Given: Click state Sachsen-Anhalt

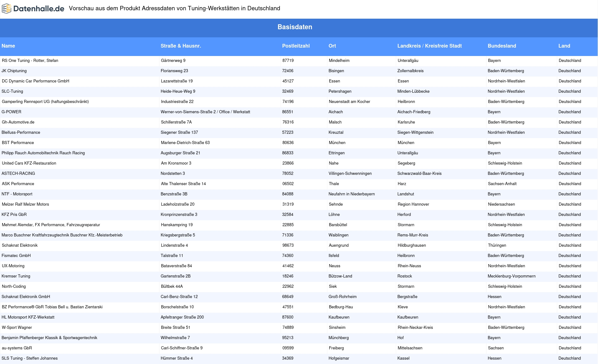Looking at the screenshot, I should [502, 184].
